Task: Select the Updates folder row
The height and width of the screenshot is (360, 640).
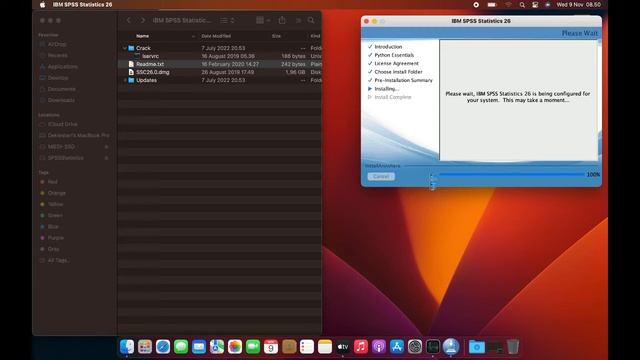Action: [220, 80]
